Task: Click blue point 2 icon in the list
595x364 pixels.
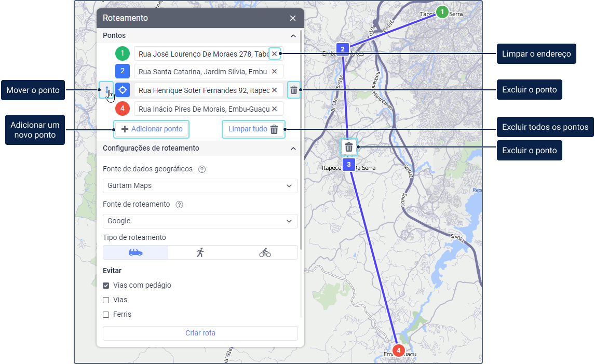Action: tap(122, 71)
